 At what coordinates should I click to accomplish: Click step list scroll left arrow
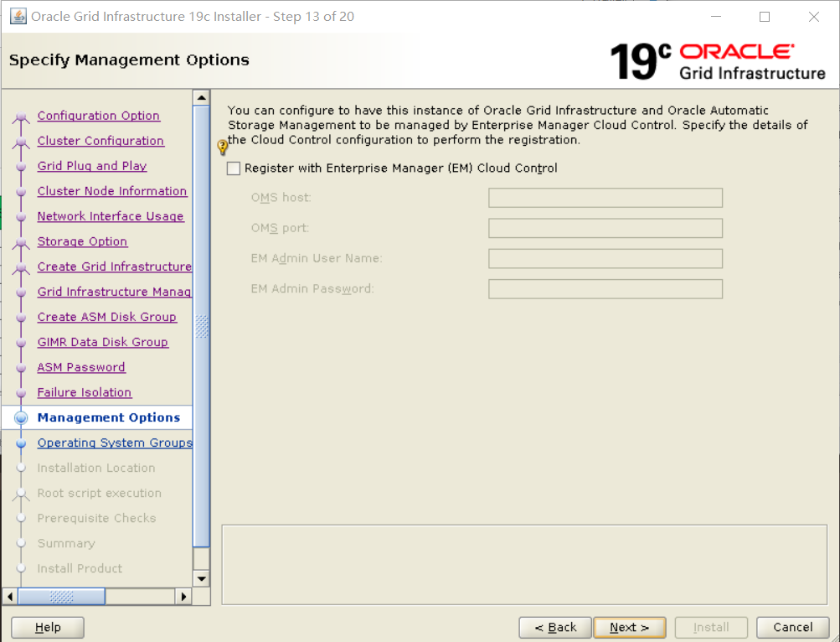tap(10, 597)
